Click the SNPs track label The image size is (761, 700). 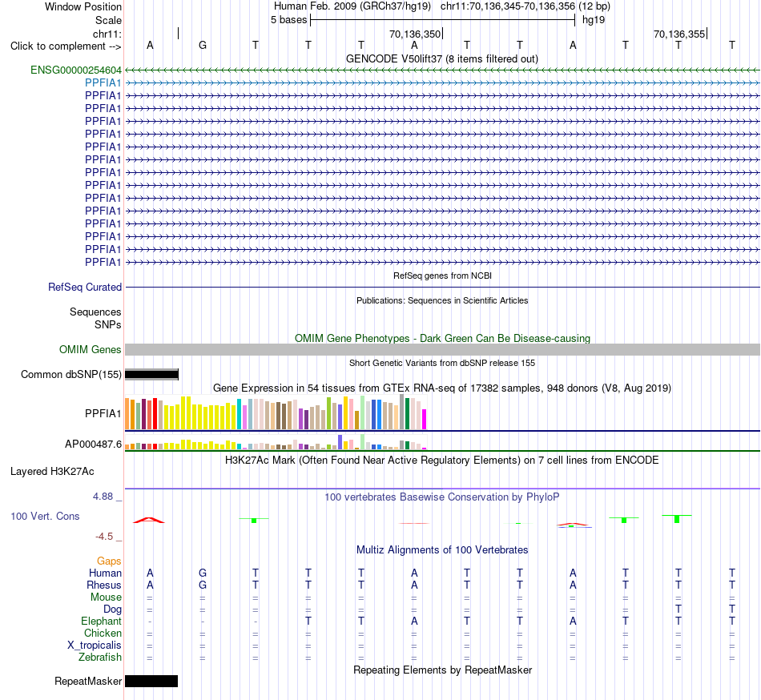(x=108, y=324)
